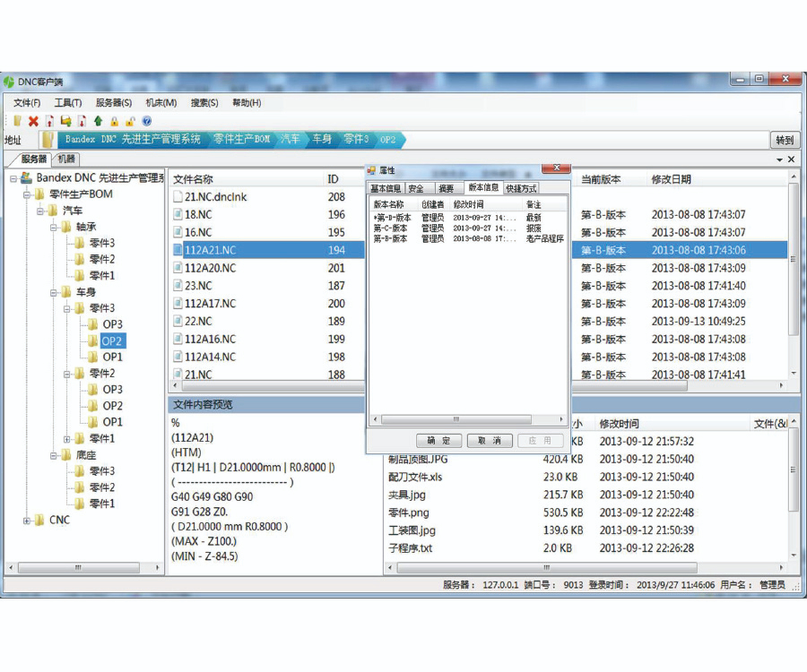
Task: Click document with red down-arrow icon
Action: point(82,121)
